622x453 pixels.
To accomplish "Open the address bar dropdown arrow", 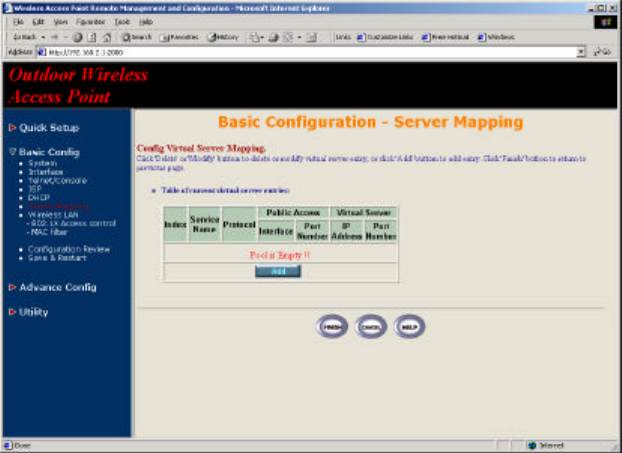I will coord(581,52).
